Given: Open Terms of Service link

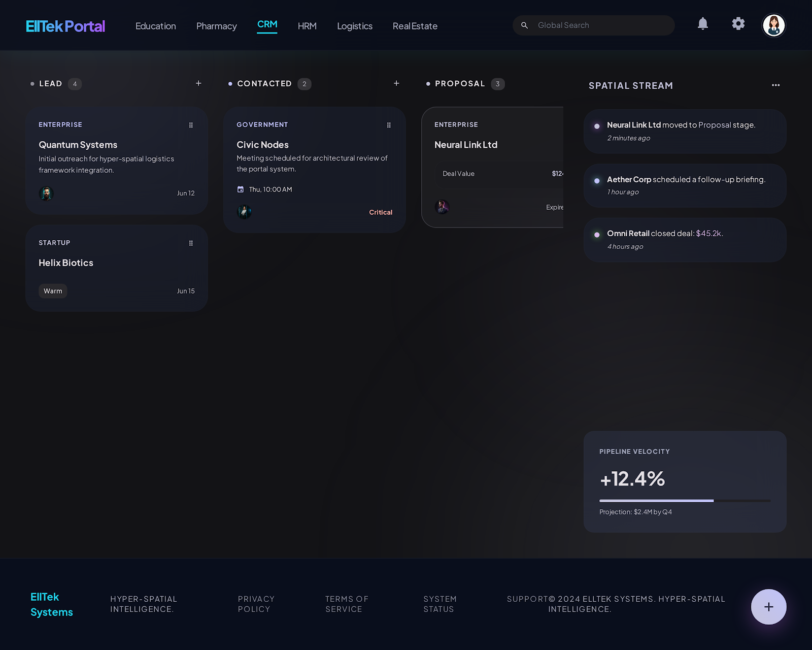Looking at the screenshot, I should (347, 604).
